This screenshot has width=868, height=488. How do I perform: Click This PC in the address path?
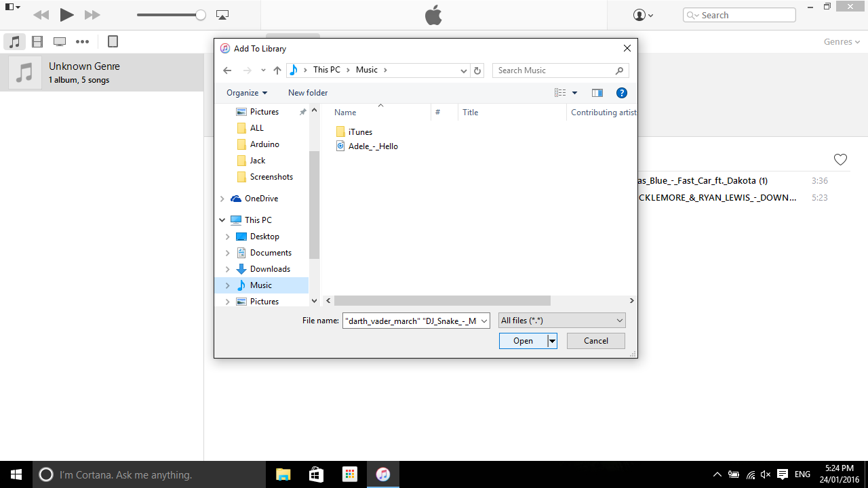pos(326,70)
